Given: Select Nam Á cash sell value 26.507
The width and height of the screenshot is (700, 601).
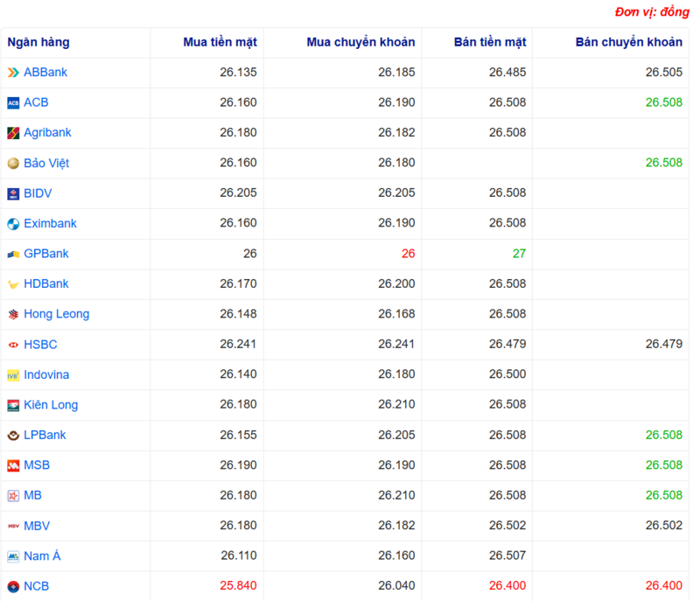Looking at the screenshot, I should tap(507, 556).
